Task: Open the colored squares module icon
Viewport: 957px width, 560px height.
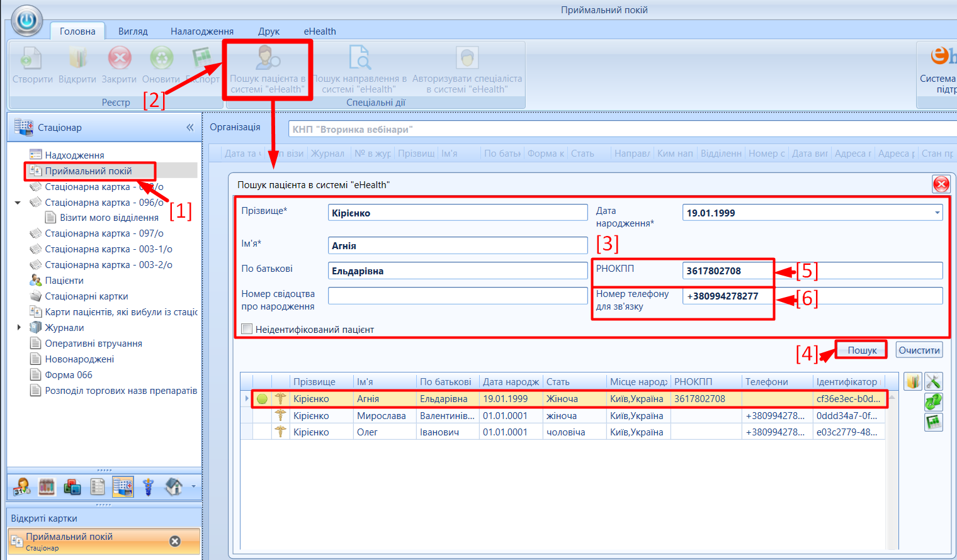Action: pos(72,486)
